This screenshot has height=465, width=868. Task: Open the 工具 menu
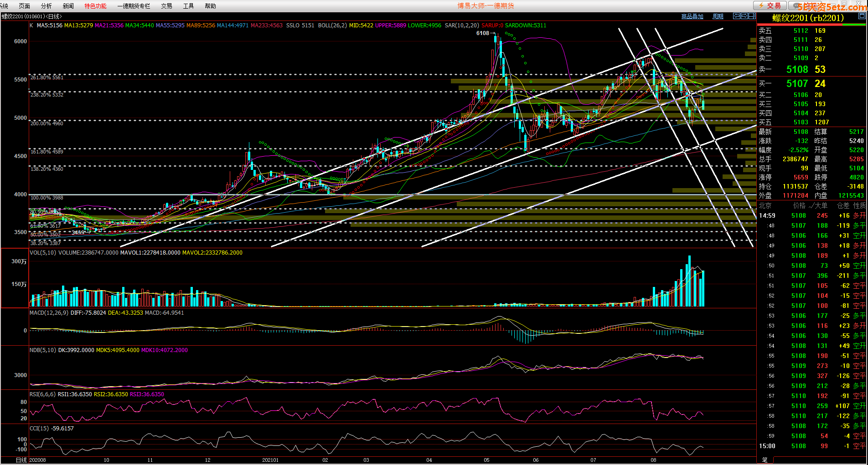(x=188, y=6)
